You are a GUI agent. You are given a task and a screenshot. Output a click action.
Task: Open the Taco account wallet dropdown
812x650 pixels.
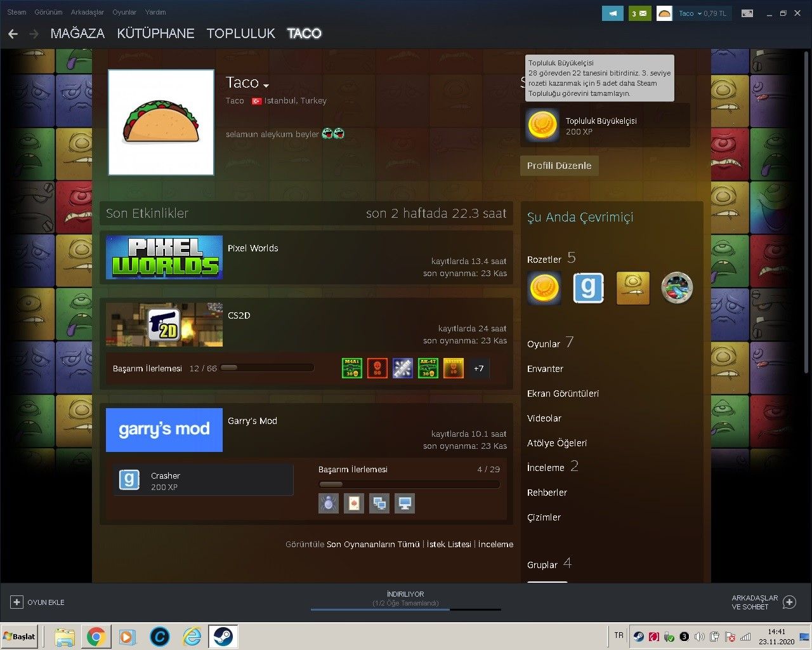tap(702, 13)
